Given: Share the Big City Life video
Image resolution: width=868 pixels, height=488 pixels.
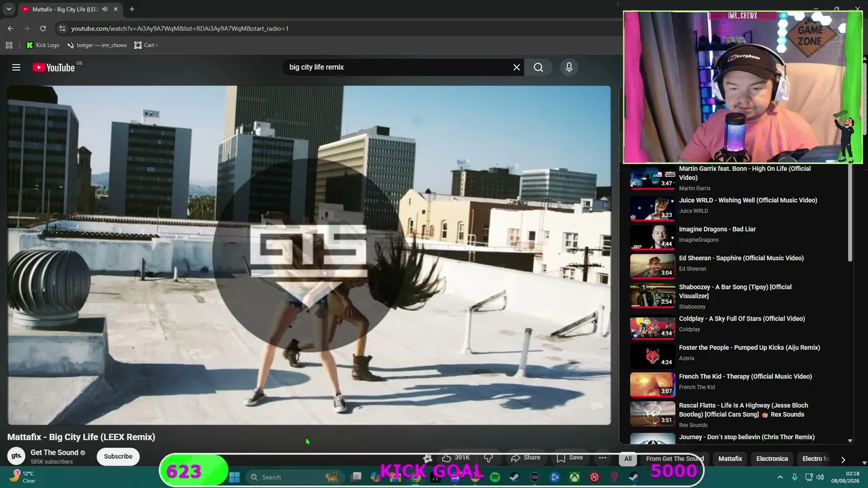Looking at the screenshot, I should (526, 457).
